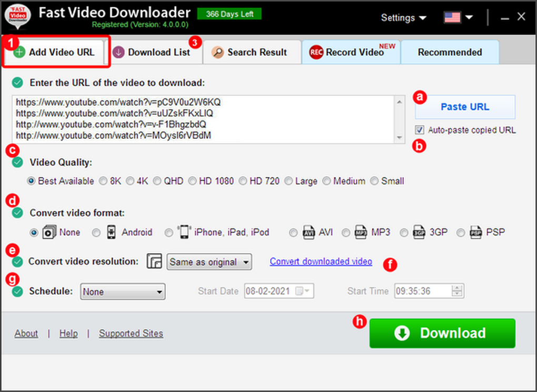Click URL list scrollbar up arrow

click(399, 102)
